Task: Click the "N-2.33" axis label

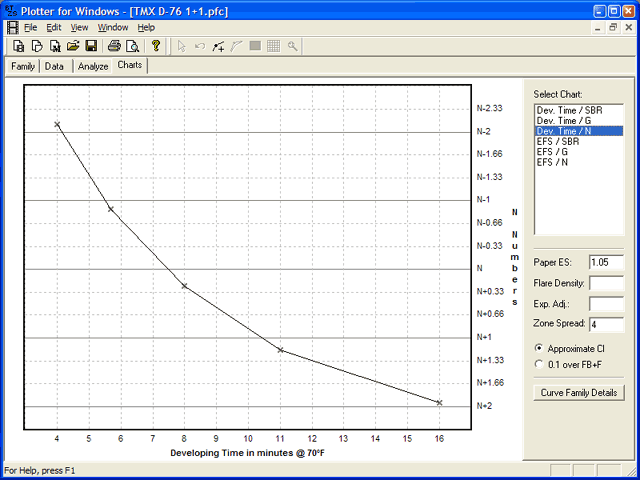Action: click(x=489, y=108)
